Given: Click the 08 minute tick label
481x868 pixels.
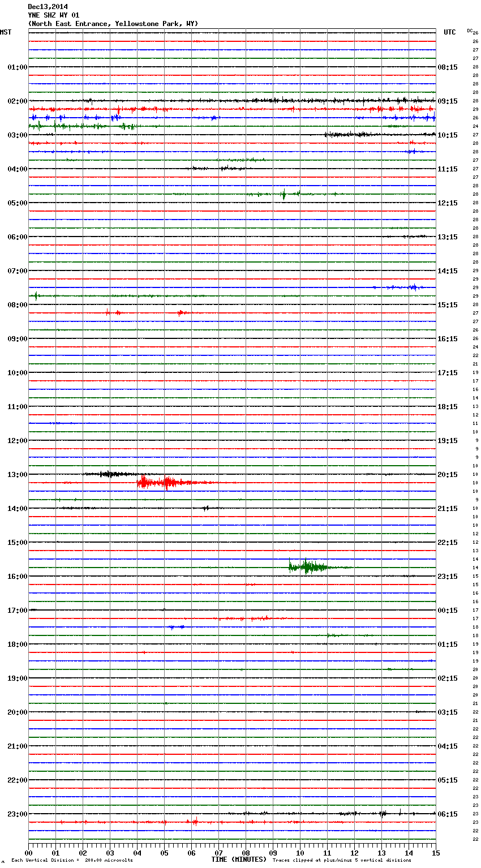Looking at the screenshot, I should tap(246, 853).
